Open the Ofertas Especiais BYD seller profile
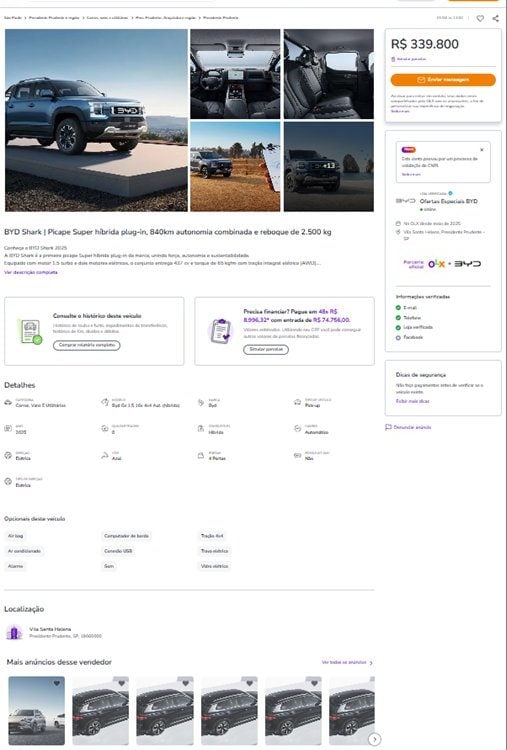 coord(449,201)
